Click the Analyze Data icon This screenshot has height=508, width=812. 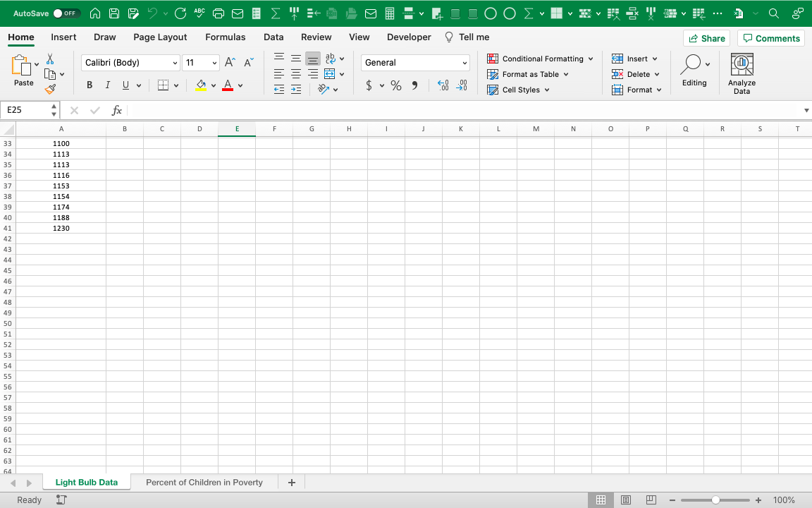click(742, 73)
